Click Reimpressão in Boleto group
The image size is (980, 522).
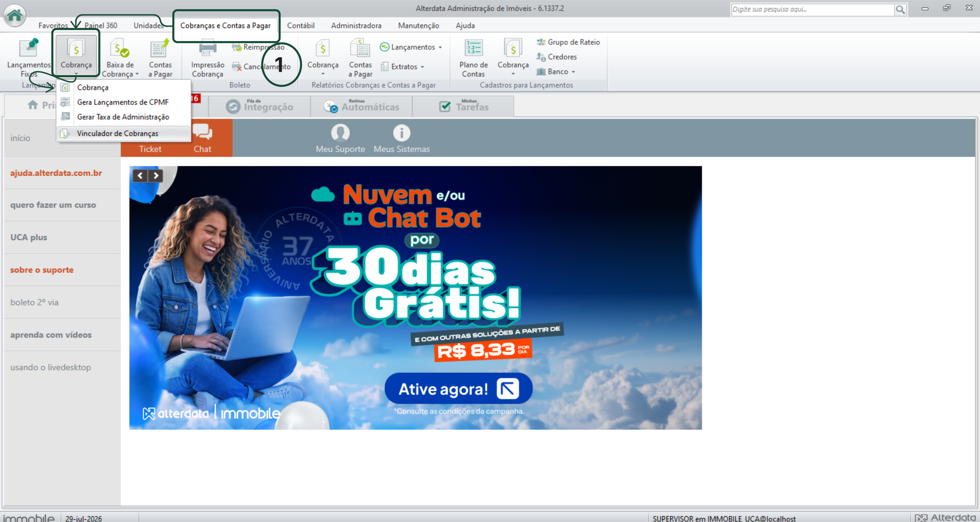[259, 47]
